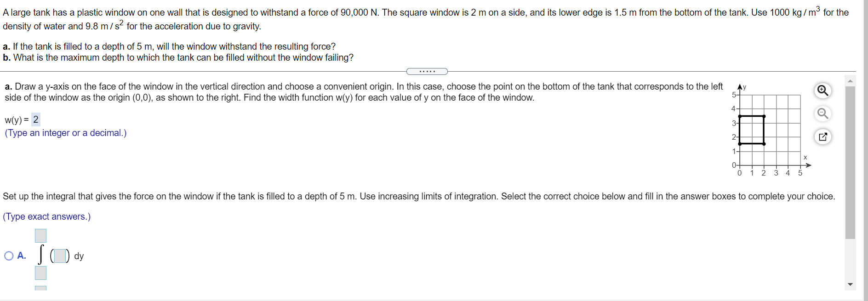
Task: Click the blue (Type exact answers.) instruction text
Action: pos(46,216)
